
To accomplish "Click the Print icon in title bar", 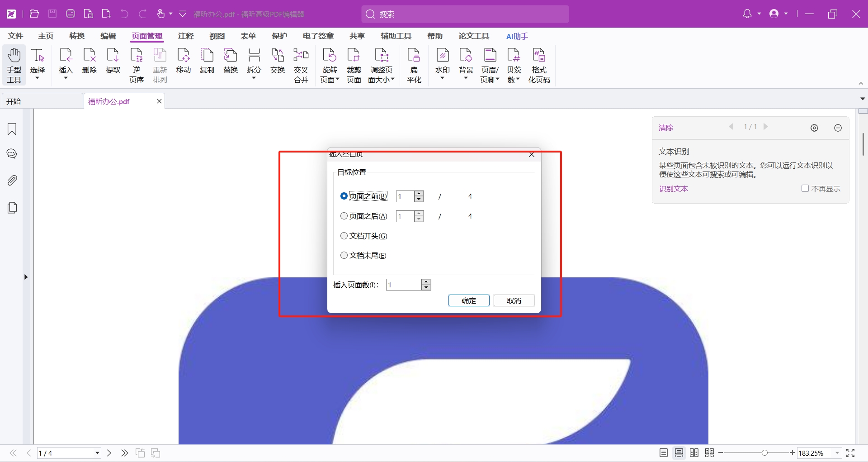I will click(71, 14).
